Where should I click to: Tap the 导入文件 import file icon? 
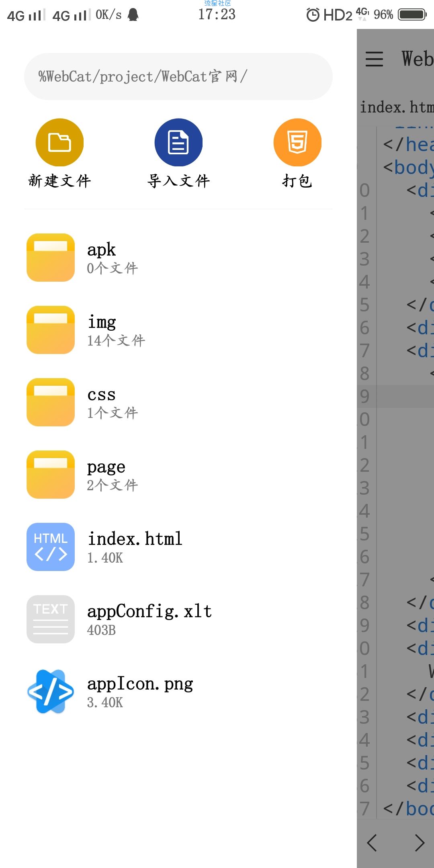(x=178, y=142)
